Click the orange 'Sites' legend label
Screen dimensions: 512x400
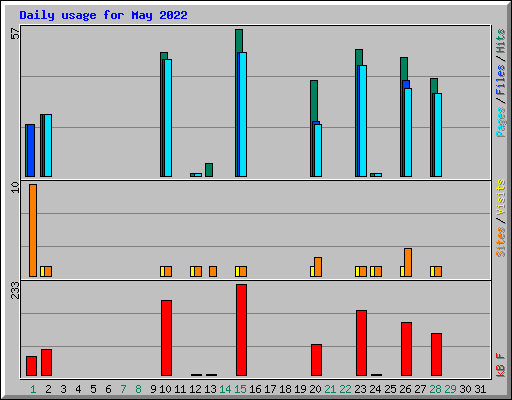[501, 242]
